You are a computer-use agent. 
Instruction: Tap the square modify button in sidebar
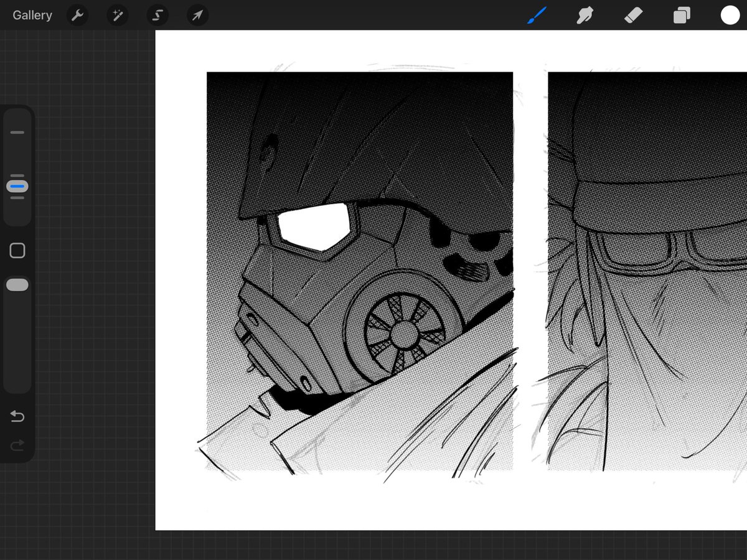(x=17, y=251)
